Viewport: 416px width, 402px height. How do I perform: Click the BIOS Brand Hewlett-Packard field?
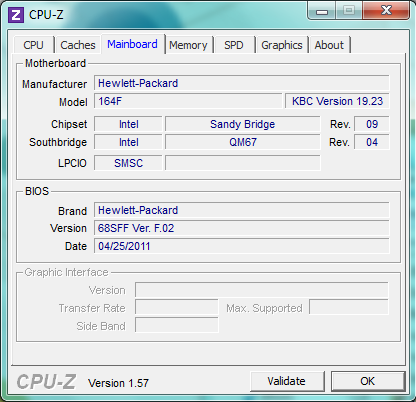(x=241, y=210)
